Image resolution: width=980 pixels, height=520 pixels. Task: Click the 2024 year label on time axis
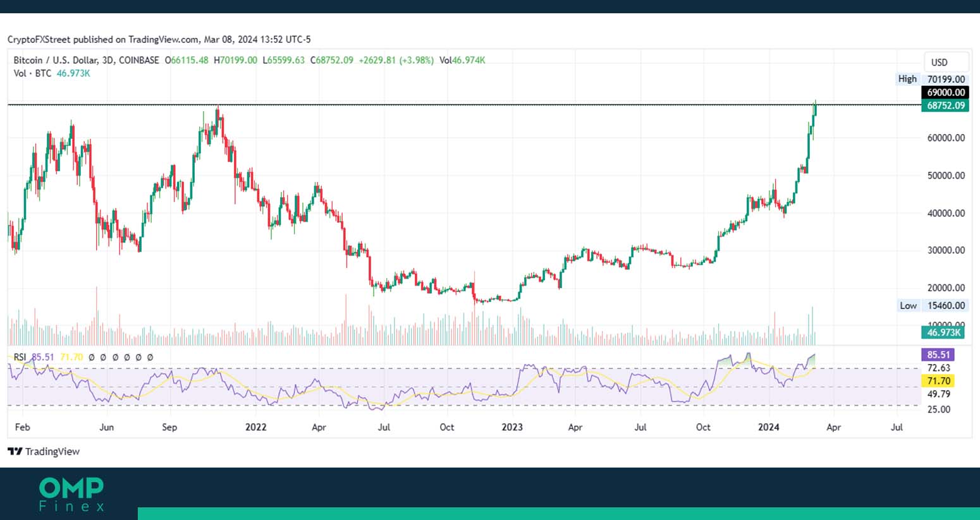pos(768,427)
